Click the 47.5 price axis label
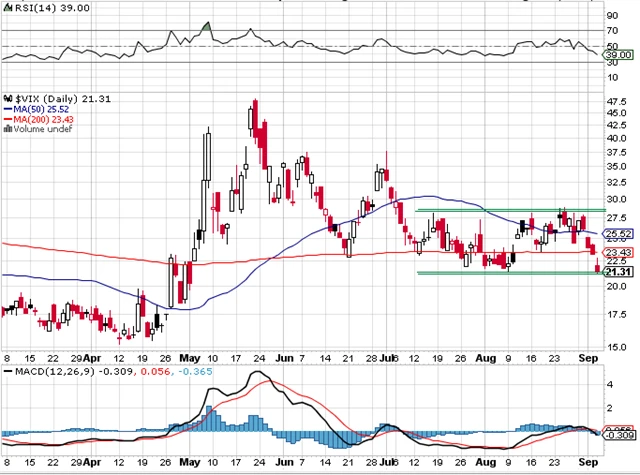 [x=617, y=101]
